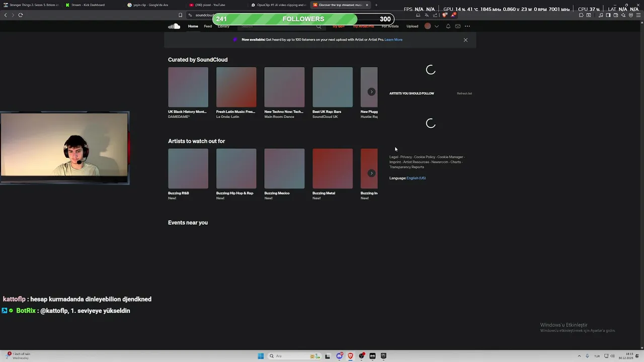Open the Newsroom footer link

tap(440, 162)
